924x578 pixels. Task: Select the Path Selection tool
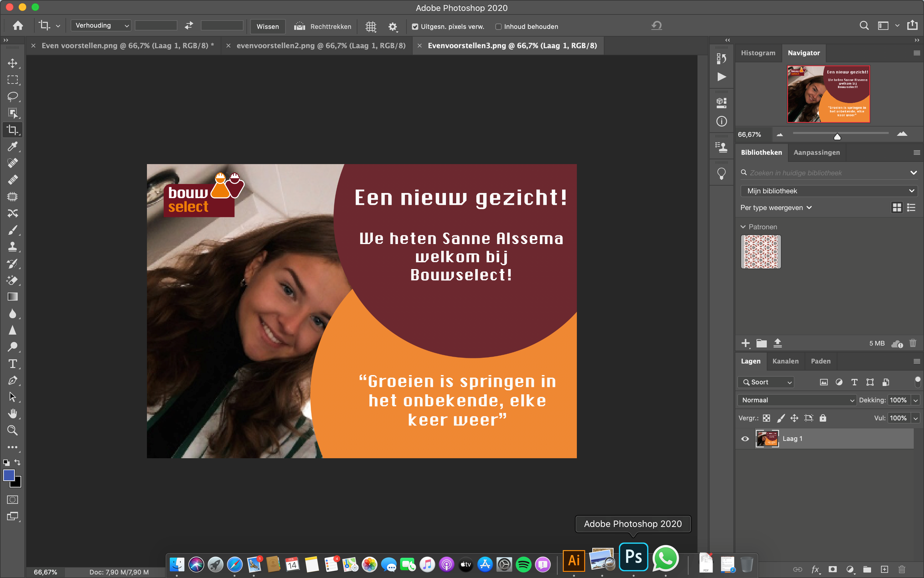pyautogui.click(x=13, y=397)
